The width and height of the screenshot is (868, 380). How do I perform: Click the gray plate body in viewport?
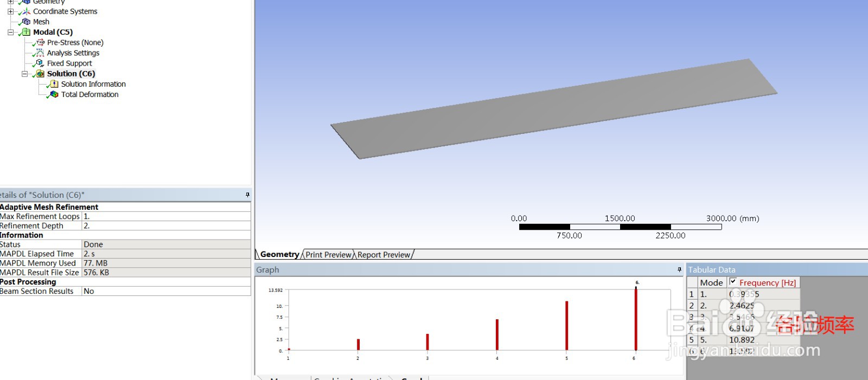[x=553, y=108]
